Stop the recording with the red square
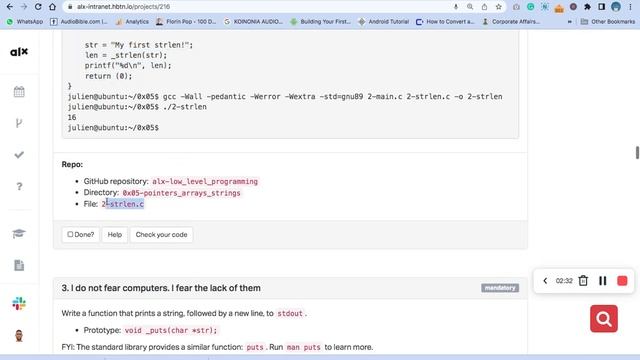The height and width of the screenshot is (360, 640). click(x=622, y=281)
